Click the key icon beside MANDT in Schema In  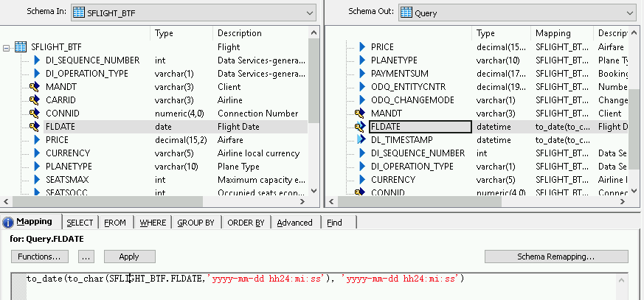[x=34, y=87]
